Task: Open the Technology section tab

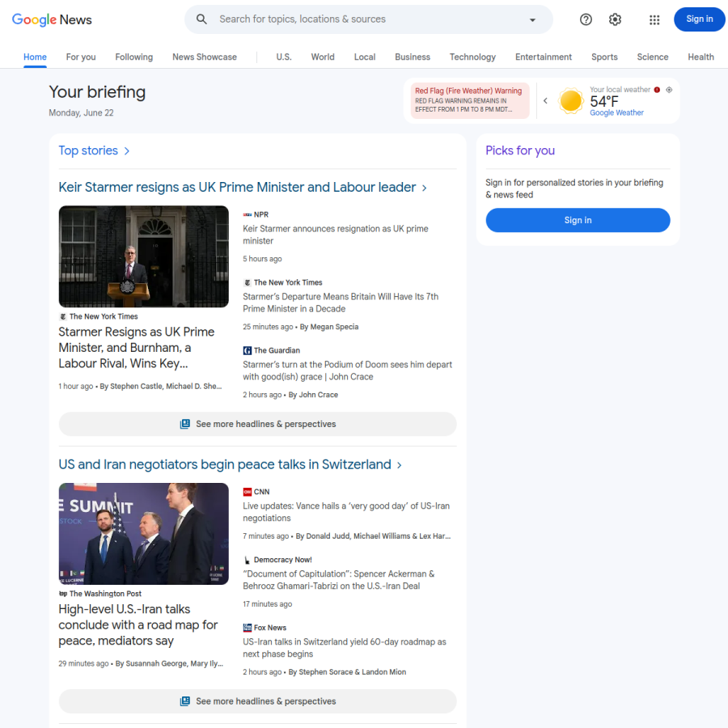Action: (x=472, y=57)
